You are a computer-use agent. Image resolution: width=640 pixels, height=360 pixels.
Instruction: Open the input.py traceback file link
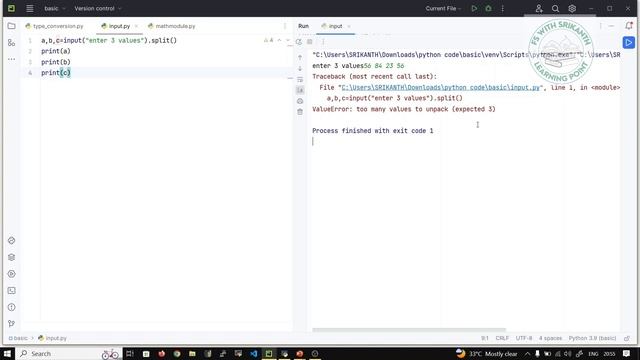(440, 87)
